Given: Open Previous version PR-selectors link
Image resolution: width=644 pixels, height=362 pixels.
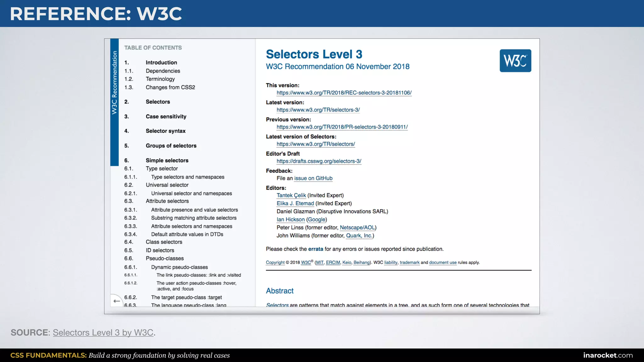Looking at the screenshot, I should (342, 127).
